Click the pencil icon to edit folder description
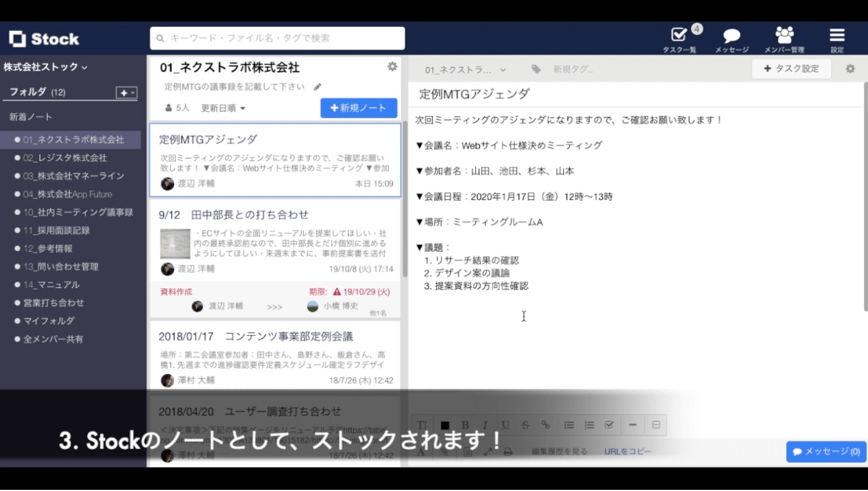The height and width of the screenshot is (491, 868). click(x=318, y=87)
